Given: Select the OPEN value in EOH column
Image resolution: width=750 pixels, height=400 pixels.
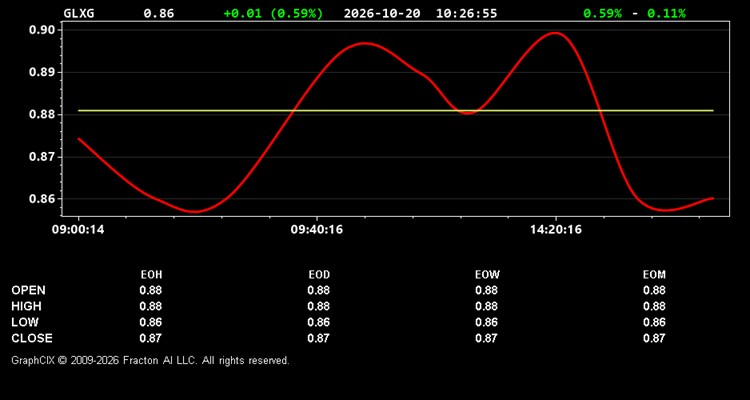Looking at the screenshot, I should point(151,290).
